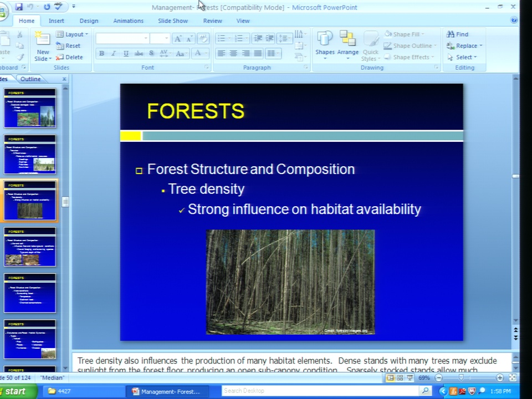The width and height of the screenshot is (532, 399).
Task: Click the Align Text icon
Action: (x=300, y=45)
